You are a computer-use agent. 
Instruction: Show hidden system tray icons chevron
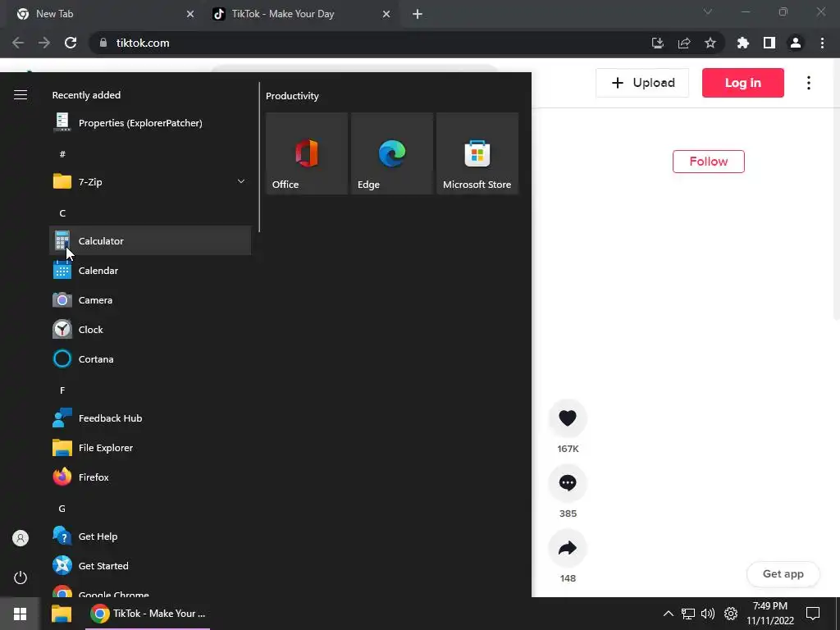pos(668,614)
